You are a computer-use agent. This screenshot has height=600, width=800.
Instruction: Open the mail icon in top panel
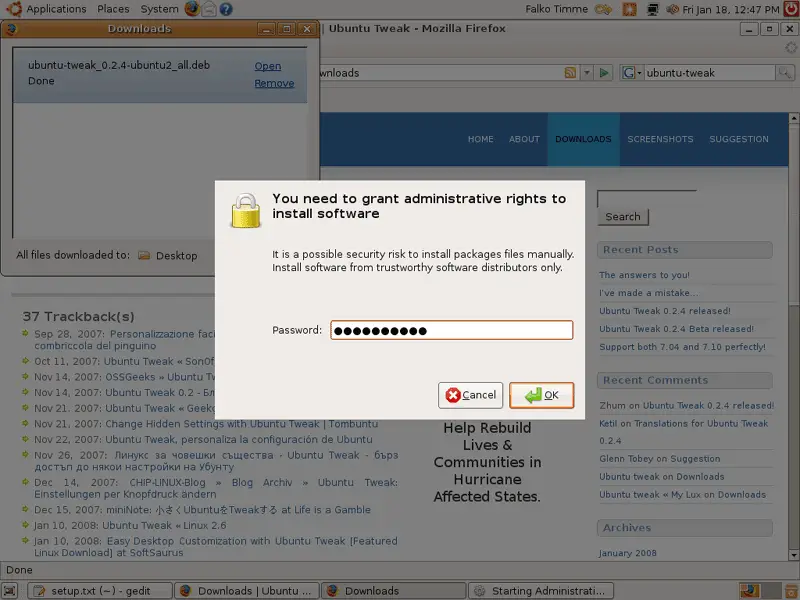pyautogui.click(x=209, y=9)
